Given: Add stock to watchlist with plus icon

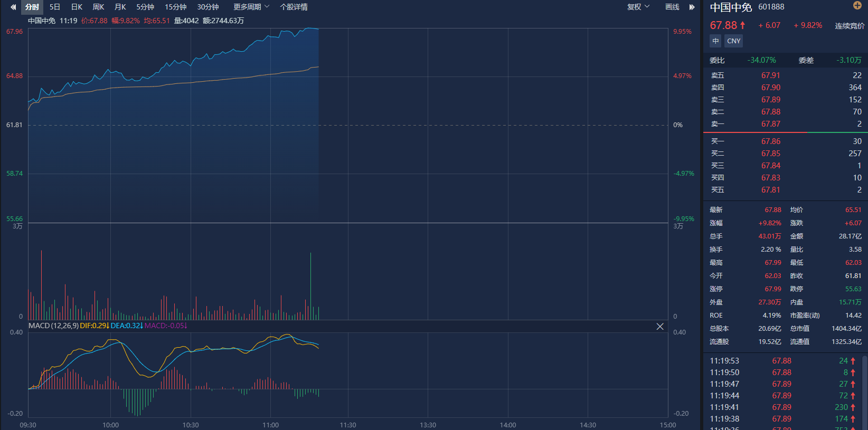Looking at the screenshot, I should coord(857,5).
